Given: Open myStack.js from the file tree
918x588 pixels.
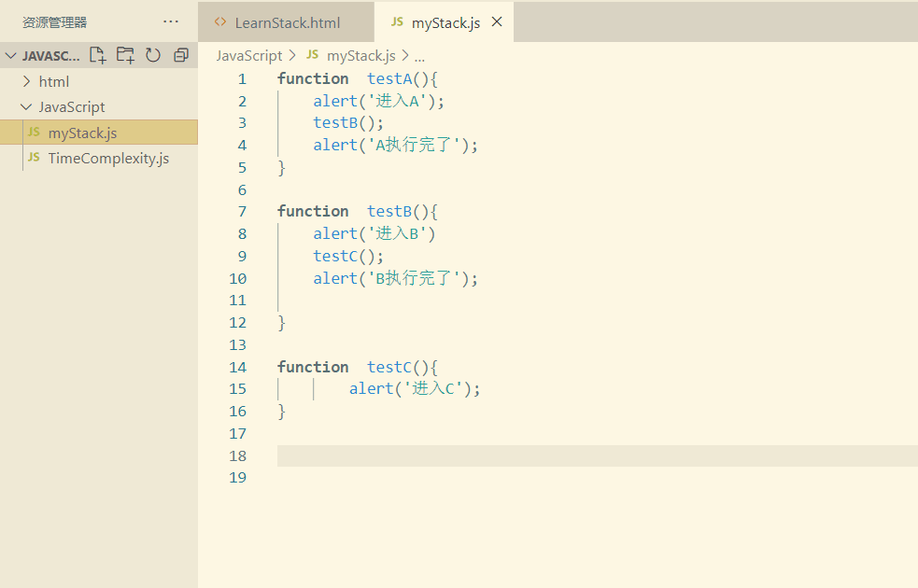Looking at the screenshot, I should [x=99, y=133].
